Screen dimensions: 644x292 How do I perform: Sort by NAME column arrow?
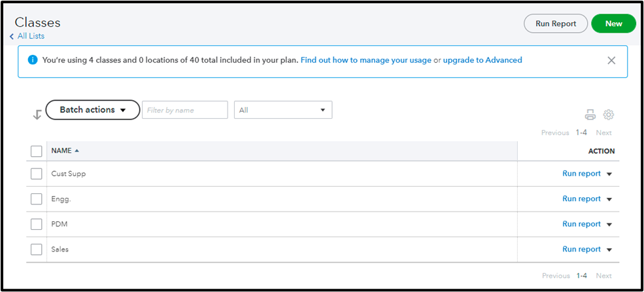click(x=76, y=151)
